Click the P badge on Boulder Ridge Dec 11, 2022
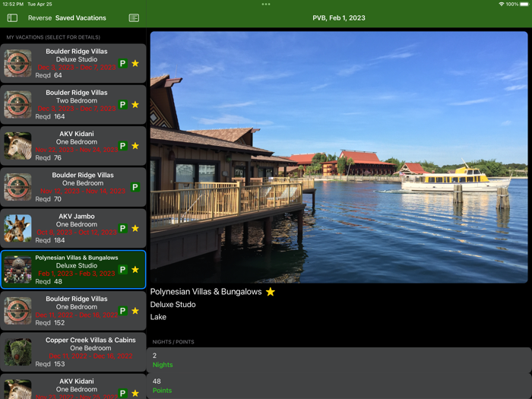Screen dimensions: 532x399 (123, 311)
